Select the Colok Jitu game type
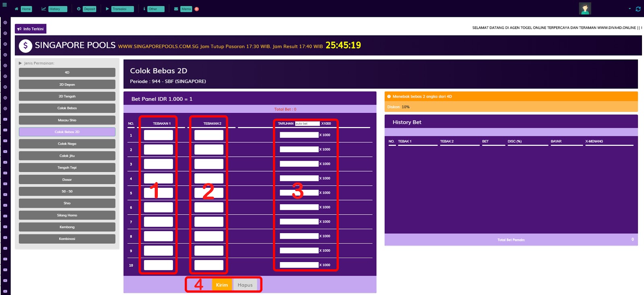 [67, 156]
